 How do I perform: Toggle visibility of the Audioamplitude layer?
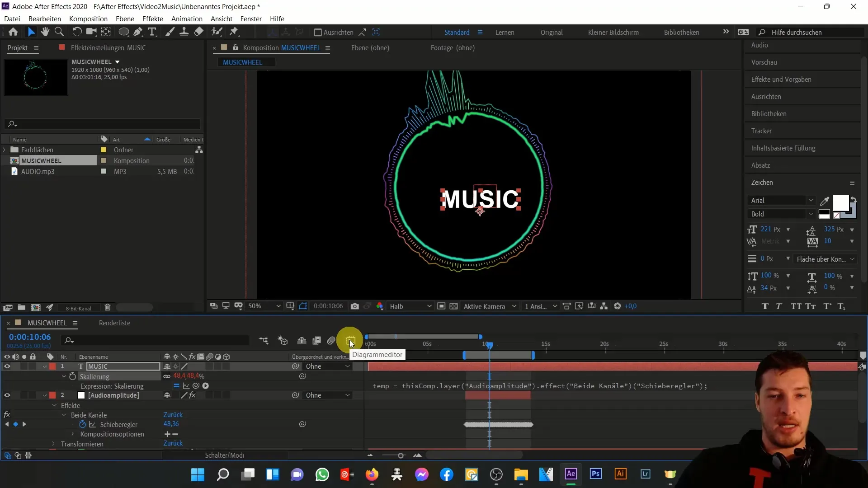point(7,395)
